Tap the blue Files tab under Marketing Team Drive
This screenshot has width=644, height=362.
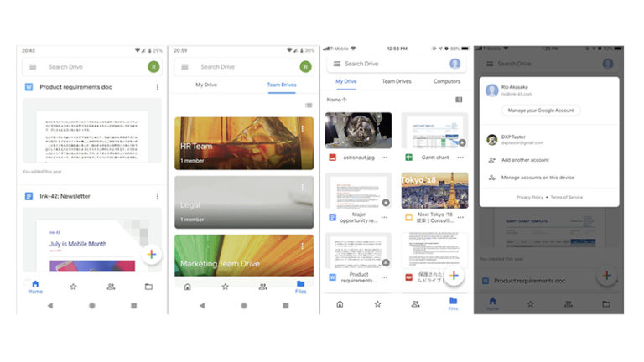(x=301, y=287)
